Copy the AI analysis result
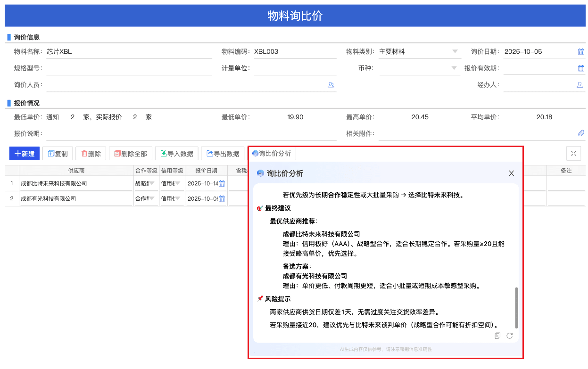This screenshot has height=369, width=588. click(x=497, y=336)
